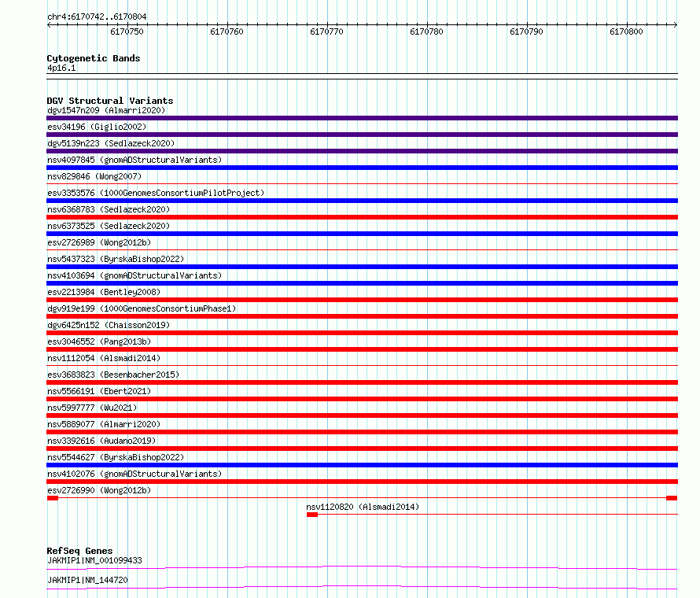Open variant nsv4103694 (gnomADStructuralVariants)

point(134,275)
